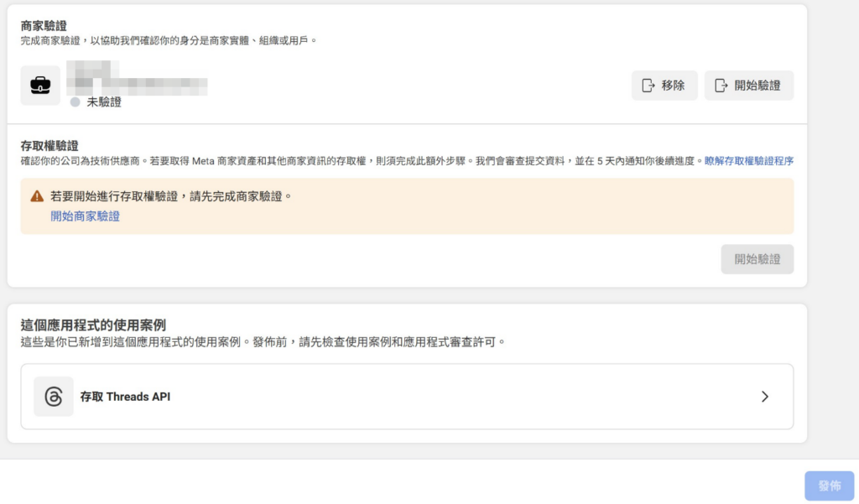Click the 未驗證 status label
Screen dimensions: 859x504
104,102
